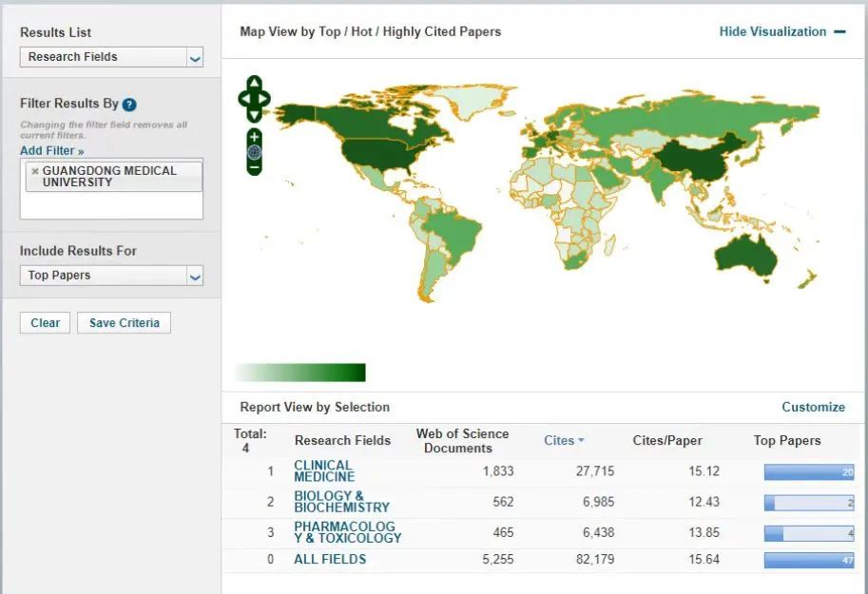Expand the Include Results For dropdown

click(x=111, y=276)
